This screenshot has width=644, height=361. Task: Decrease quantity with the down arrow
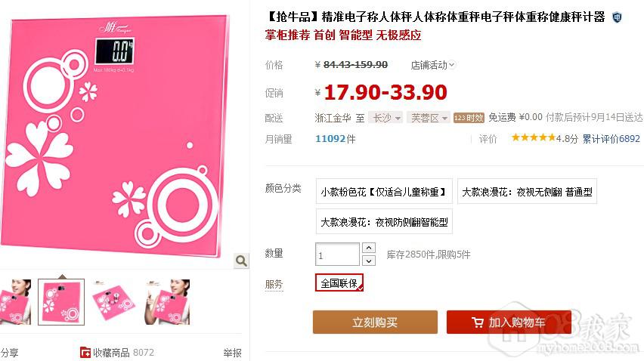pyautogui.click(x=369, y=261)
